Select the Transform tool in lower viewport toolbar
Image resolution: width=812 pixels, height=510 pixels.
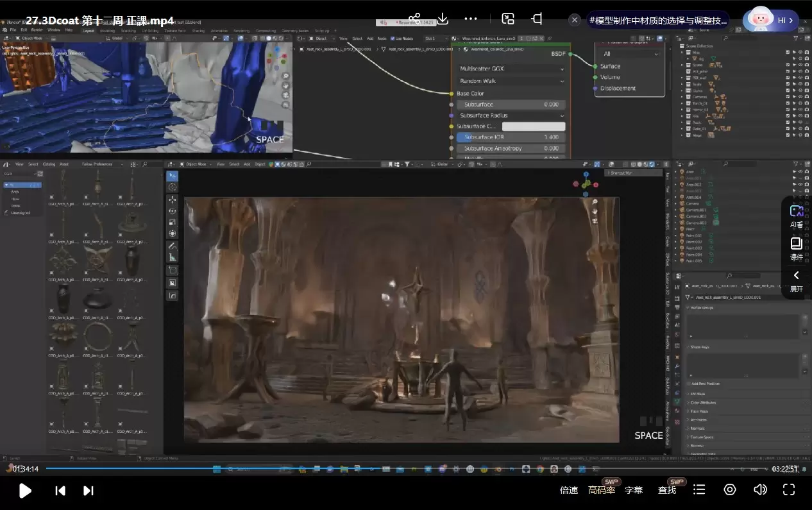(173, 234)
